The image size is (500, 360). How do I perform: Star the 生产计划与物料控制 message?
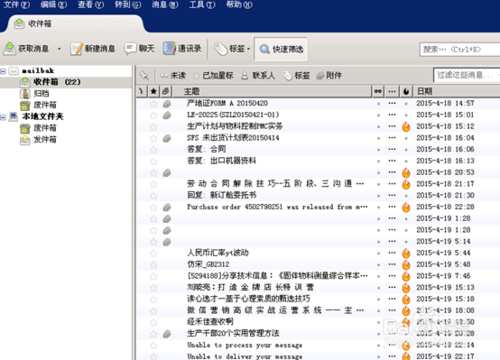(x=153, y=127)
